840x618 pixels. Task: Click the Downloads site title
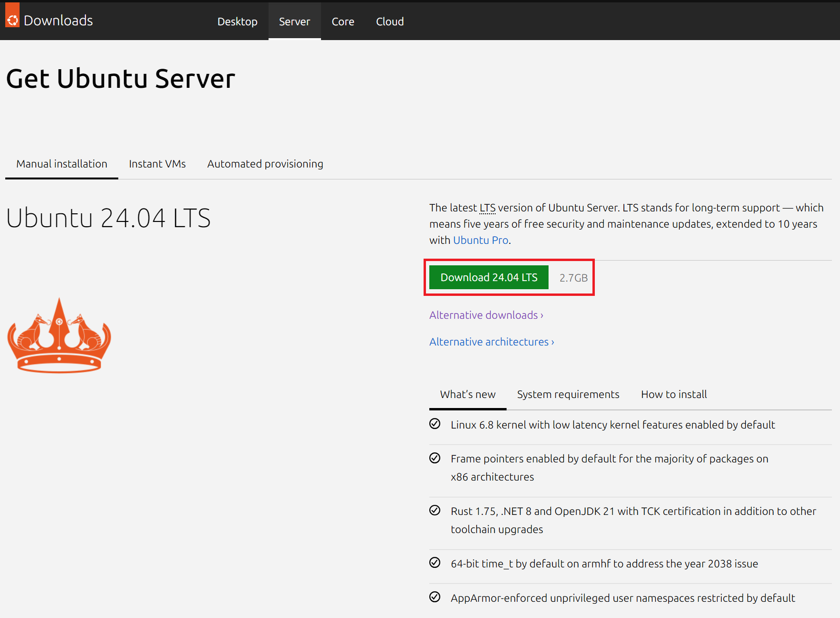click(58, 21)
